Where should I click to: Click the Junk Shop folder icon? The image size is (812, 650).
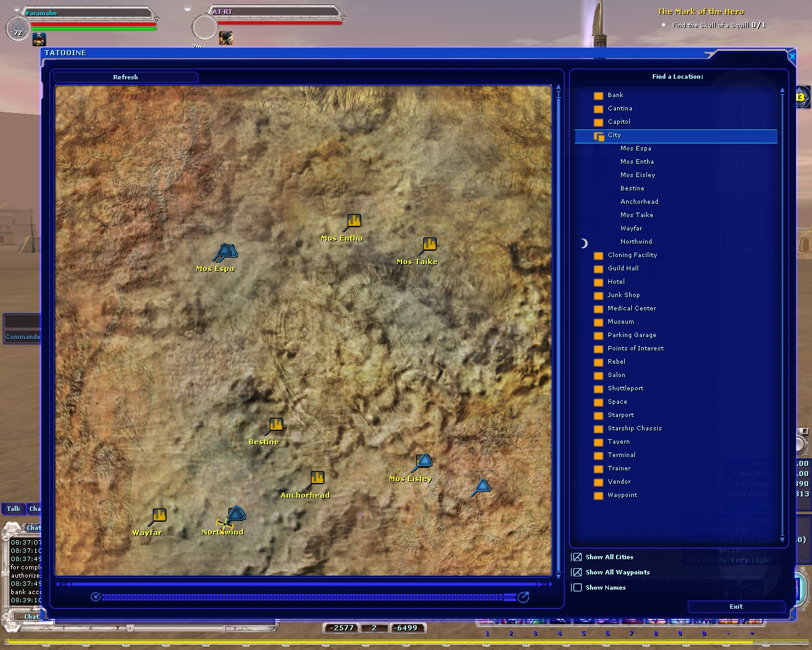click(x=598, y=296)
